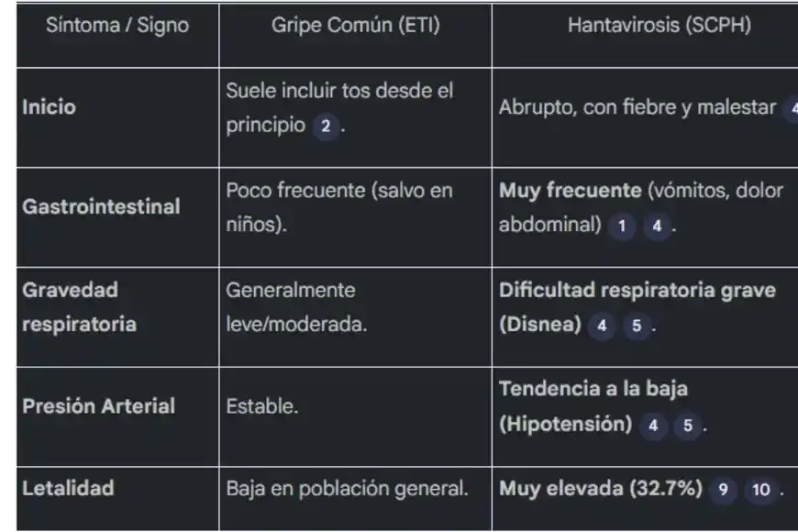Select the 'Letalidad' row label
The image size is (798, 532).
point(68,489)
